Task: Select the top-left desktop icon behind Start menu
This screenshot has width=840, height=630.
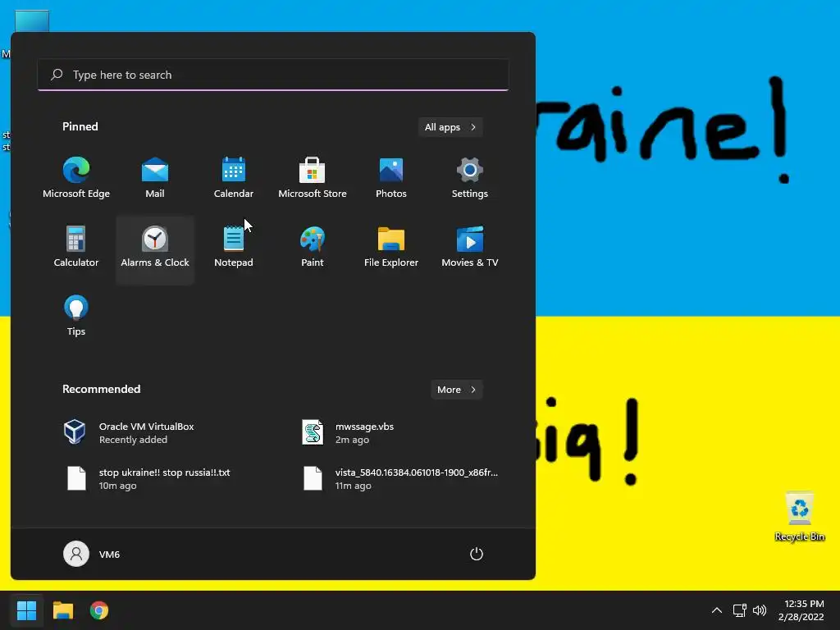Action: pos(32,21)
